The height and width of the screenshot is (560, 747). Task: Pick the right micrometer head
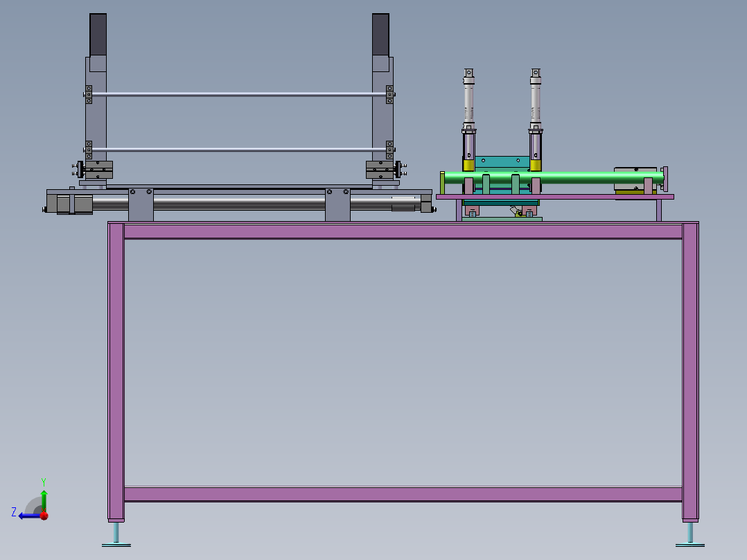pyautogui.click(x=536, y=98)
